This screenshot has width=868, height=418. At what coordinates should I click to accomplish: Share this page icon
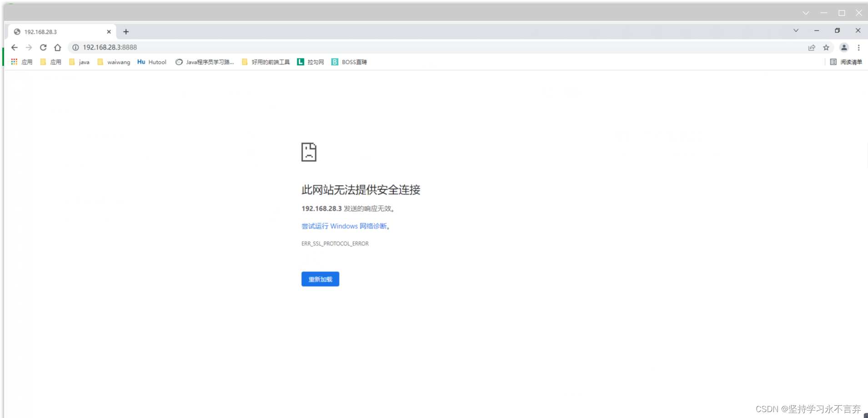point(812,48)
